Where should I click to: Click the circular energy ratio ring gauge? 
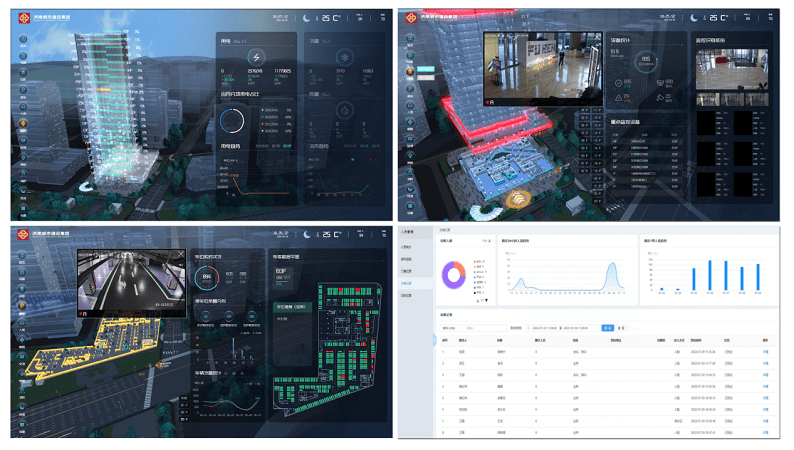click(232, 120)
